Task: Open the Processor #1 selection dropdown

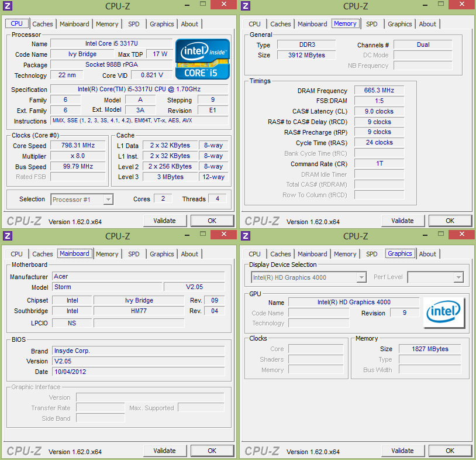Action: tap(81, 199)
